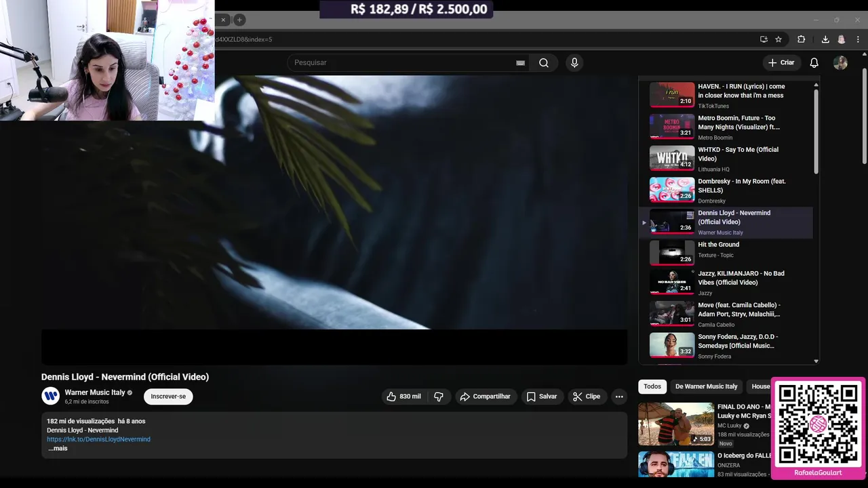Screen dimensions: 868x488
Task: Select Todos filter chip
Action: 652,386
